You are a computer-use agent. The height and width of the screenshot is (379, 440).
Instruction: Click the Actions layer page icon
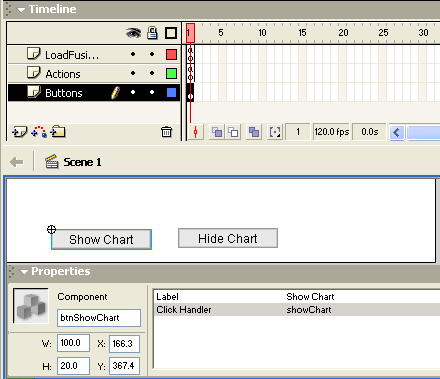click(x=33, y=73)
